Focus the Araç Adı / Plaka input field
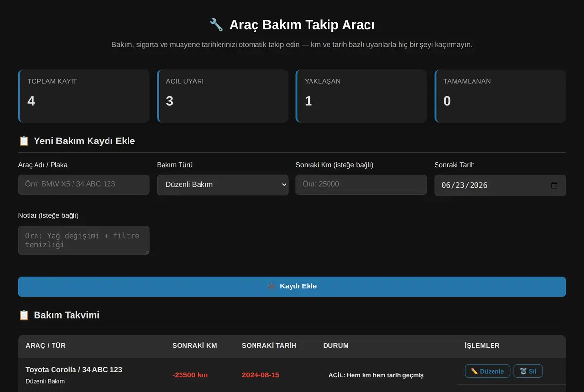 click(84, 184)
